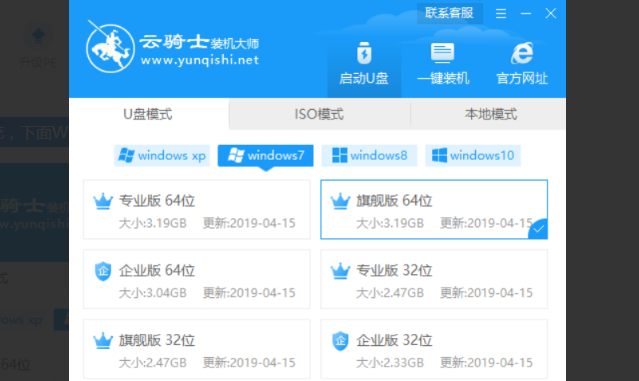Image resolution: width=639 pixels, height=381 pixels.
Task: Click 大小:2.47GB under 旗舰版 32位
Action: coord(152,362)
